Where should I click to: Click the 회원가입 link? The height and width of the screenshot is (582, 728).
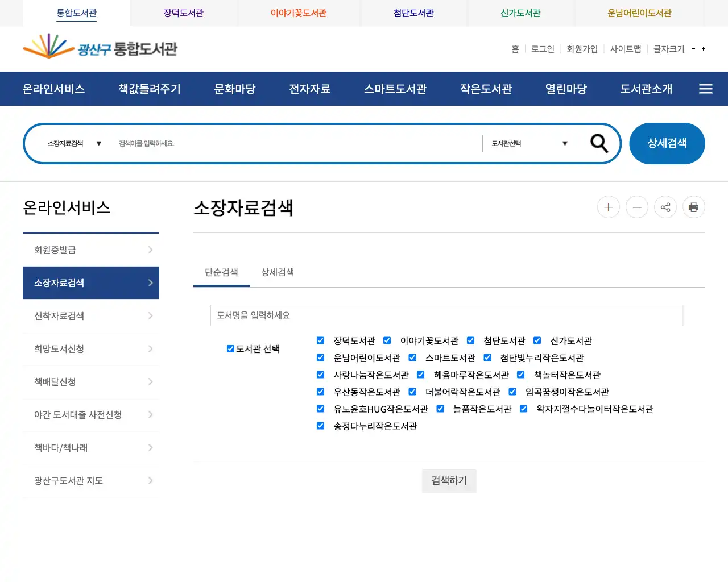pyautogui.click(x=582, y=49)
